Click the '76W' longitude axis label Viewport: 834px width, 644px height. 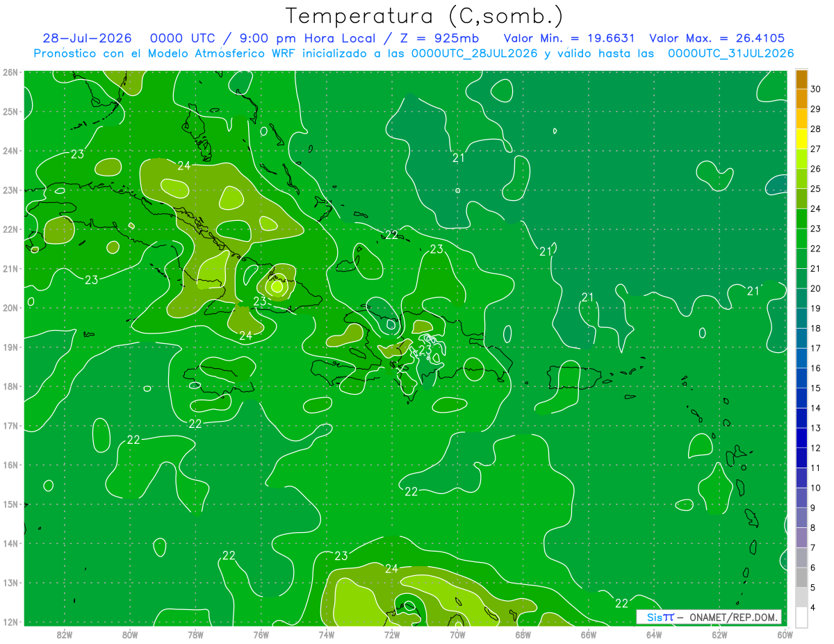click(x=261, y=634)
